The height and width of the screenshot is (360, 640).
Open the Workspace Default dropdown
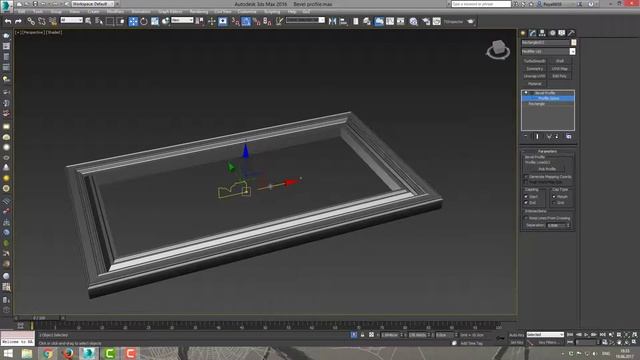[93, 4]
